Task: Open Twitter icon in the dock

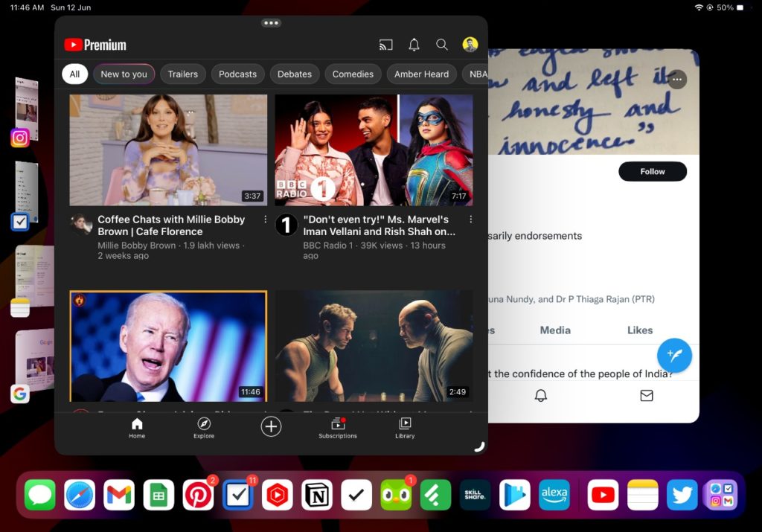Action: [x=682, y=495]
